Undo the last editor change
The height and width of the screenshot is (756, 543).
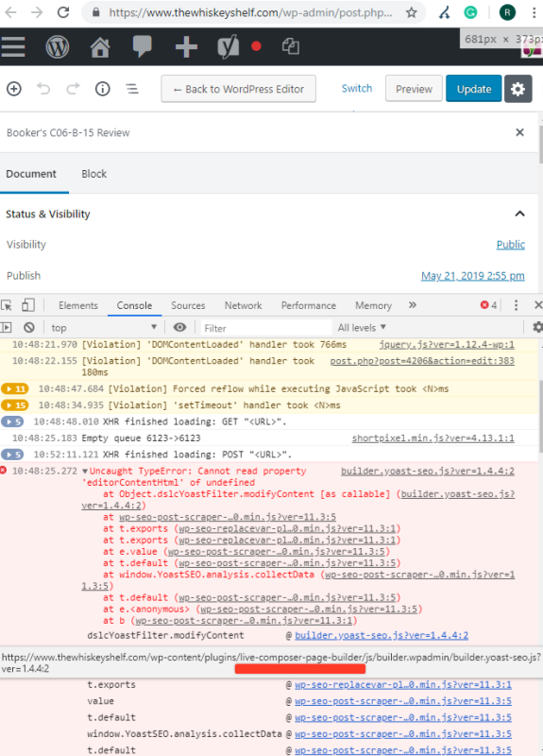point(43,89)
